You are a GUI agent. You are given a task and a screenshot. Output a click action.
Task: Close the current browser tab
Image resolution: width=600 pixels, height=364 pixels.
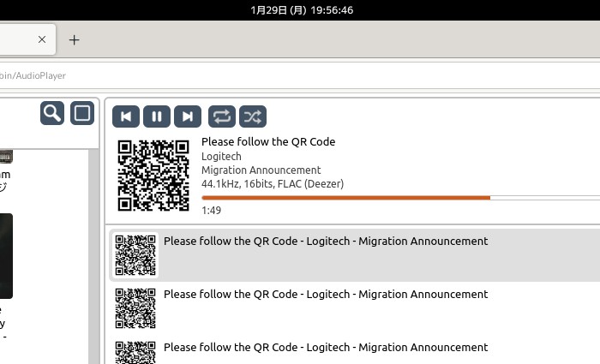click(x=42, y=39)
